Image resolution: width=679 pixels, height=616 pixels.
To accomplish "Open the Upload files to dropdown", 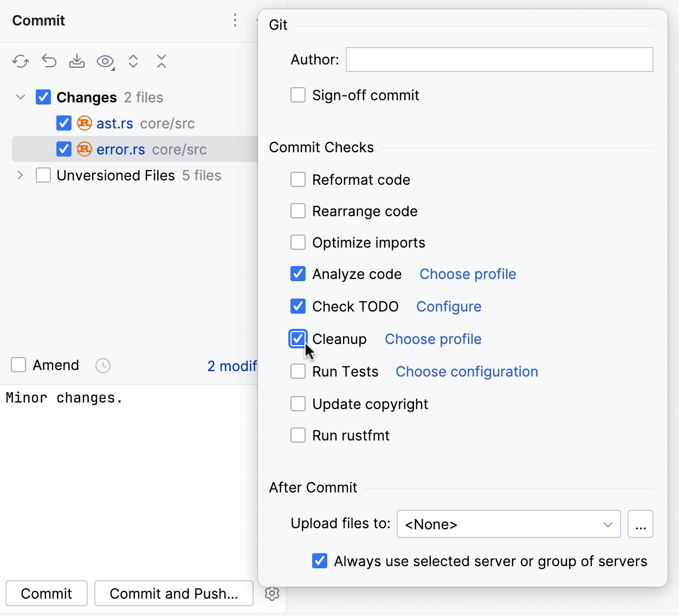I will pos(508,524).
